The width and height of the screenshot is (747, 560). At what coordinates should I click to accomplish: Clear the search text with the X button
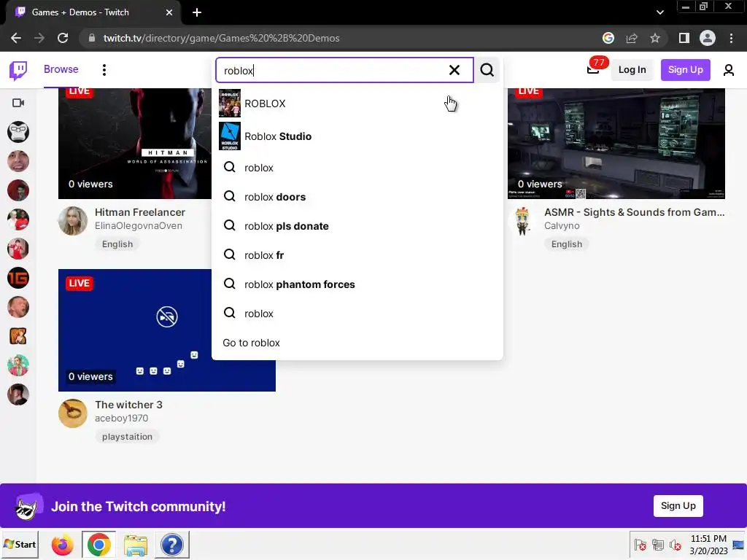click(x=454, y=71)
